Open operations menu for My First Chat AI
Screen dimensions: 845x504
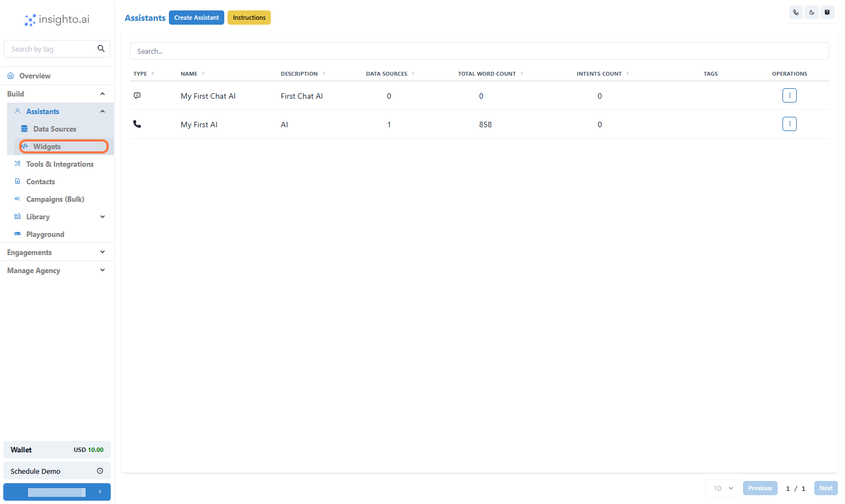click(790, 95)
